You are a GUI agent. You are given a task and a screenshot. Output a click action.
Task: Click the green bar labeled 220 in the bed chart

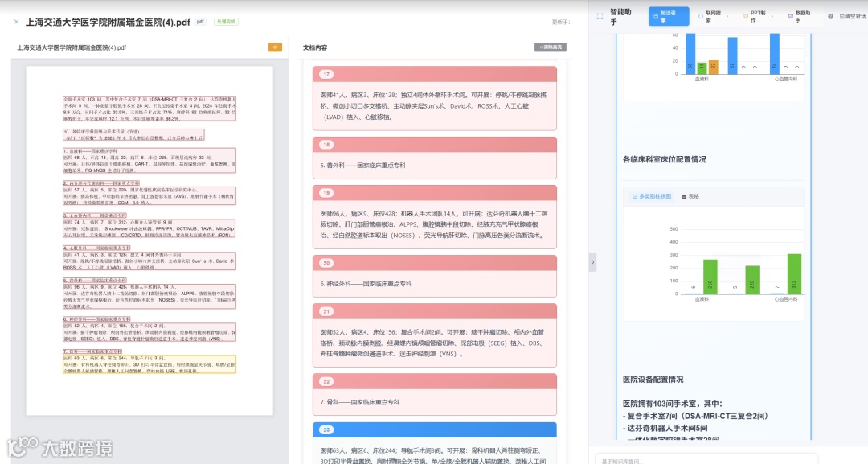coord(752,280)
